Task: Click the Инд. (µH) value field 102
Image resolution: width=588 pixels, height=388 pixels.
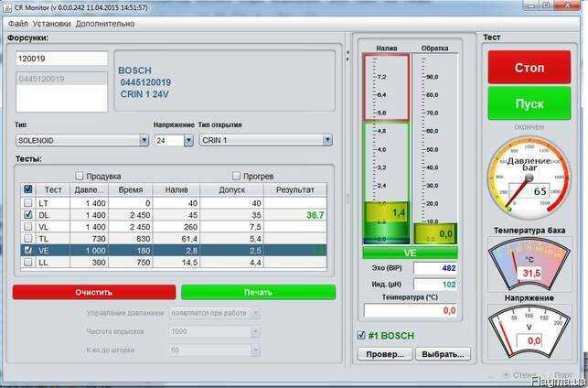Action: coord(435,285)
